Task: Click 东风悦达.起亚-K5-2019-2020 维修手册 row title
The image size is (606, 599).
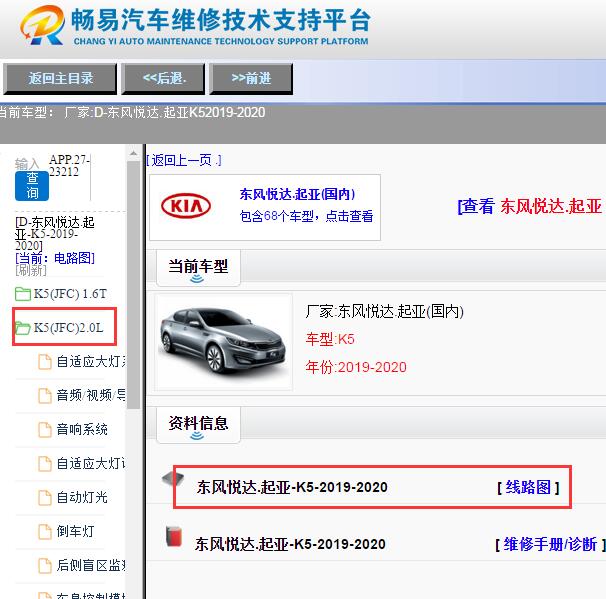Action: 290,545
